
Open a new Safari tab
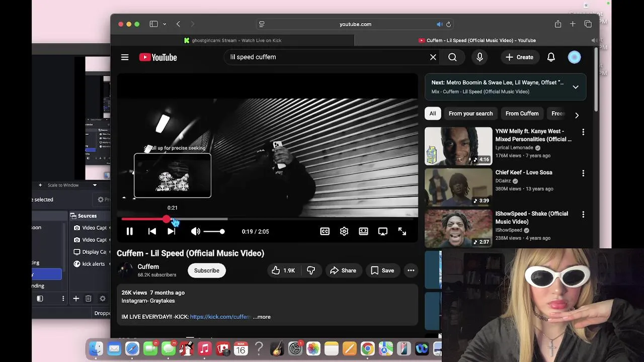(x=573, y=24)
